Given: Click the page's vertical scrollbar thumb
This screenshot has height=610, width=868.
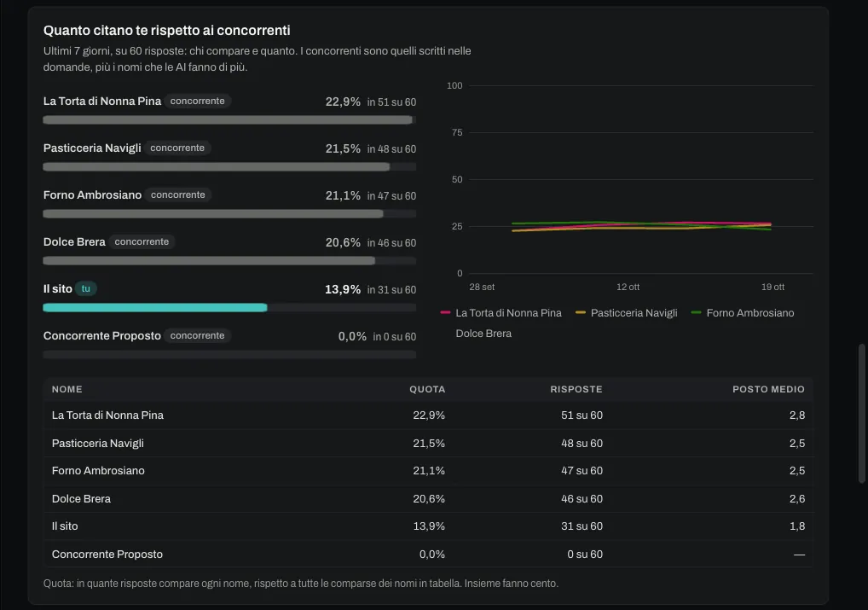Looking at the screenshot, I should coord(861,413).
